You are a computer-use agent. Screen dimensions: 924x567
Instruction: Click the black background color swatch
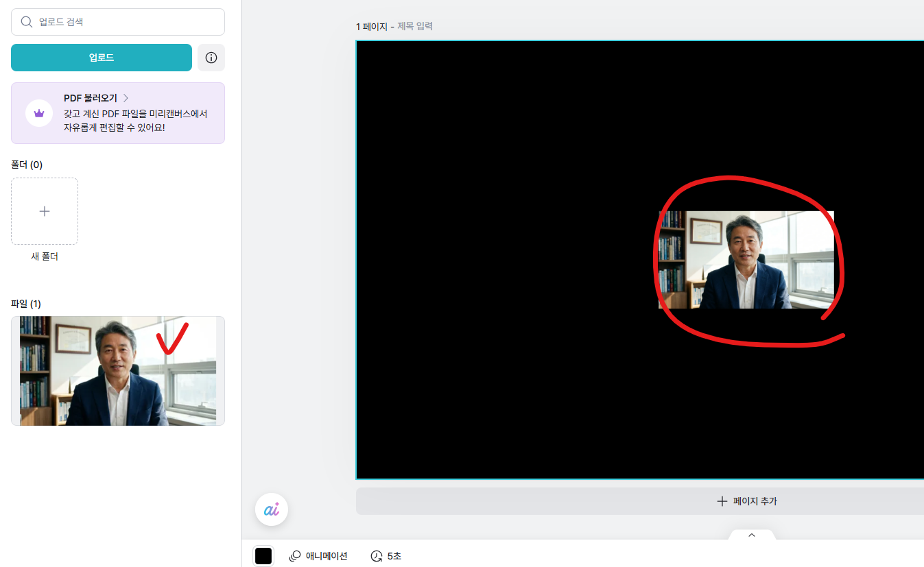(x=263, y=556)
